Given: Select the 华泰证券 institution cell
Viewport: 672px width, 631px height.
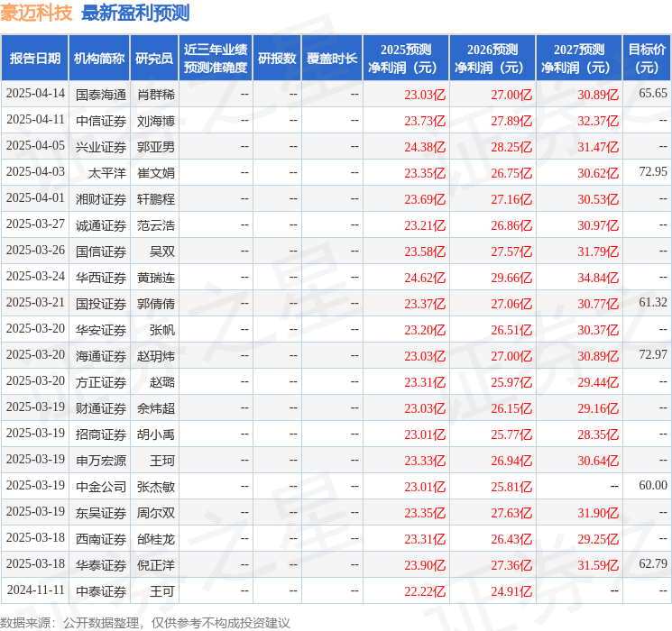Looking at the screenshot, I should (101, 565).
